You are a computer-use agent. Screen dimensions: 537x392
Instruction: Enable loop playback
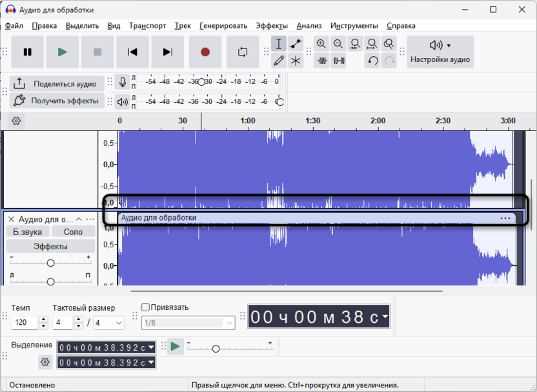point(243,52)
